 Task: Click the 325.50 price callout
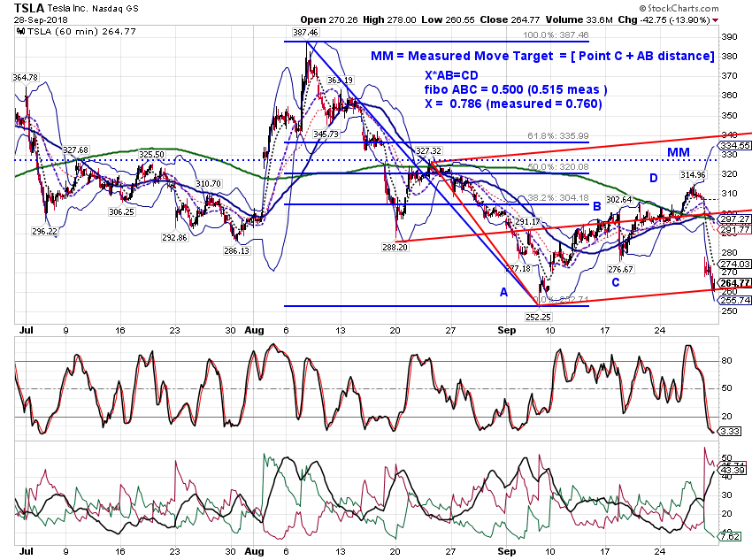click(x=151, y=155)
